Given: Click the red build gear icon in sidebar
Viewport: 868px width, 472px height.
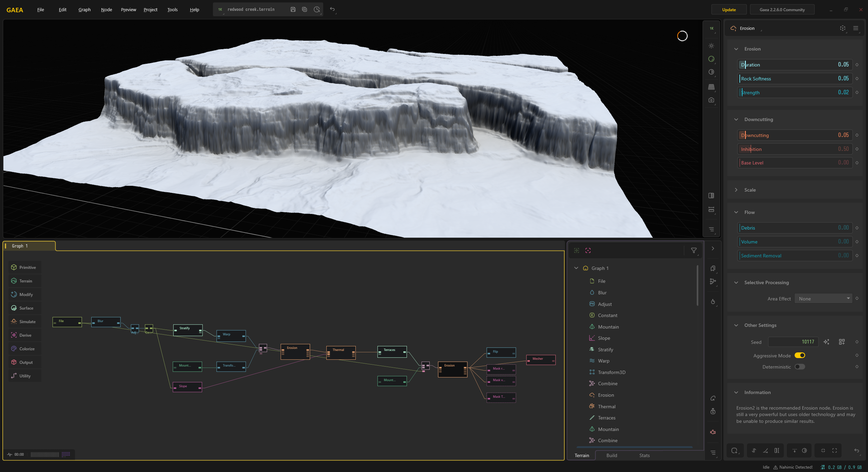Looking at the screenshot, I should 713,432.
